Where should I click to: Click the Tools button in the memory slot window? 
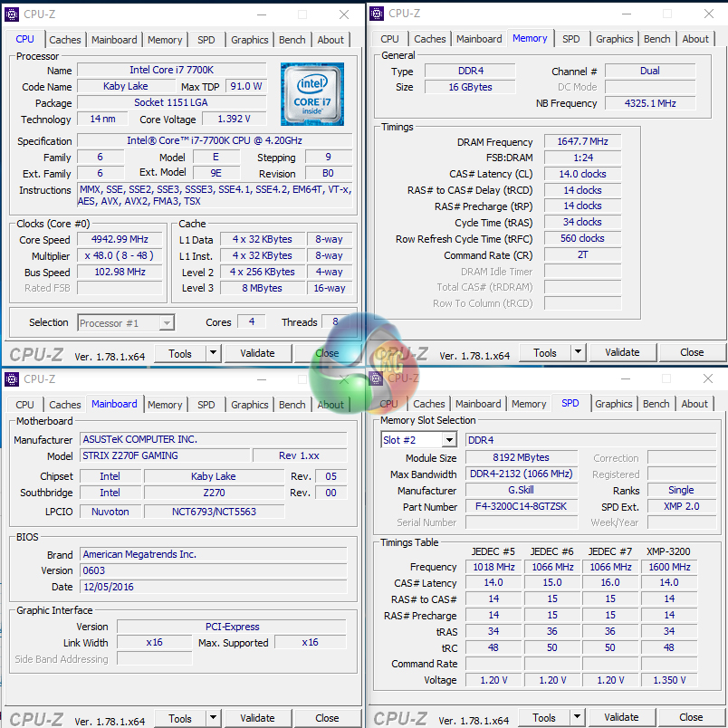544,718
